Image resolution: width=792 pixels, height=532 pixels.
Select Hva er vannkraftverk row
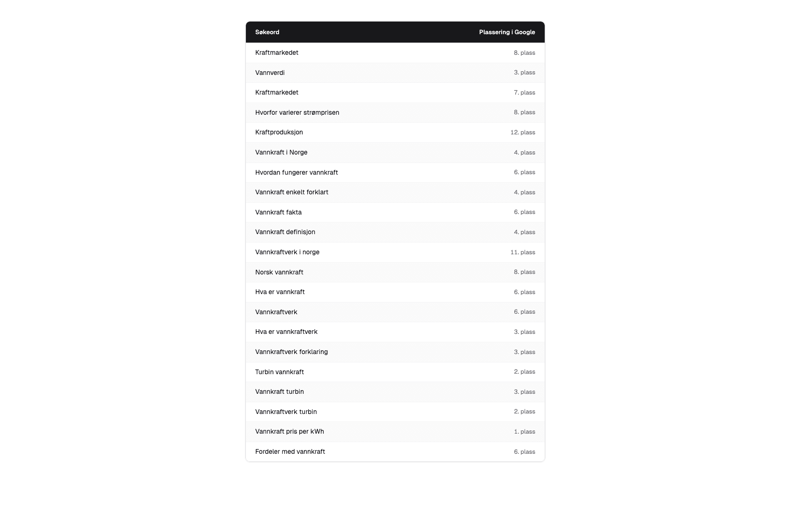(x=395, y=332)
